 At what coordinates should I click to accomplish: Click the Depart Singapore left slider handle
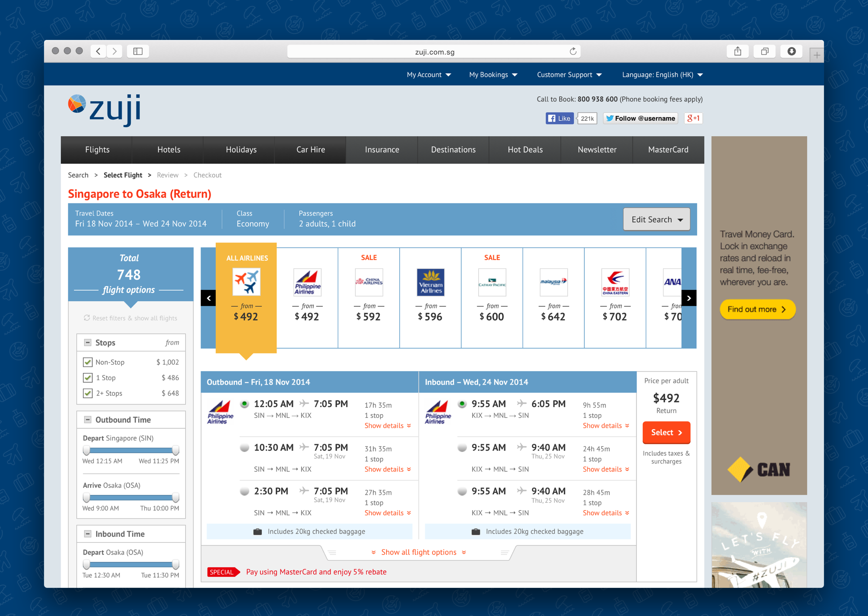click(87, 450)
